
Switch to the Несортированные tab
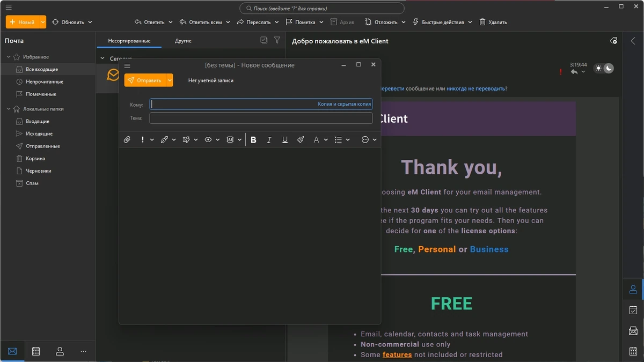(x=129, y=41)
